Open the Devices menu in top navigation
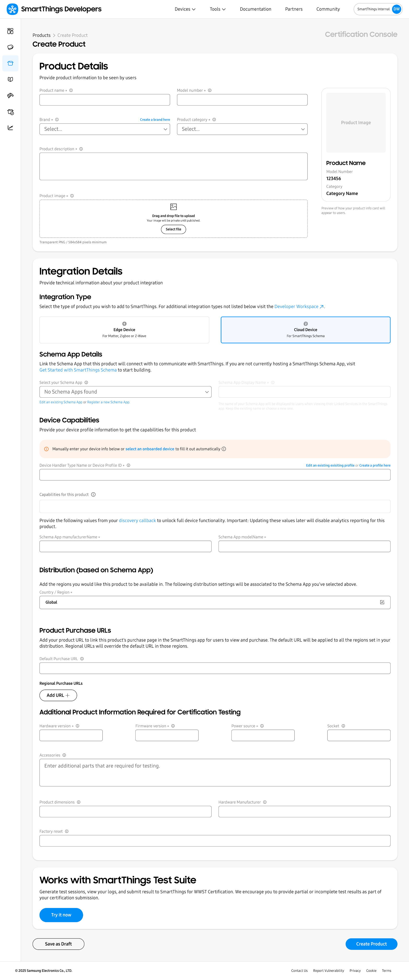The width and height of the screenshot is (409, 980). point(185,9)
